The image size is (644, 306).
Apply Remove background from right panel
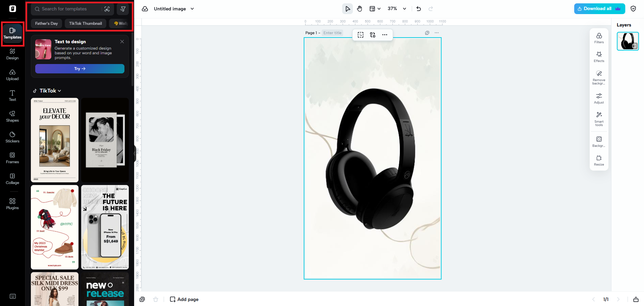point(599,76)
